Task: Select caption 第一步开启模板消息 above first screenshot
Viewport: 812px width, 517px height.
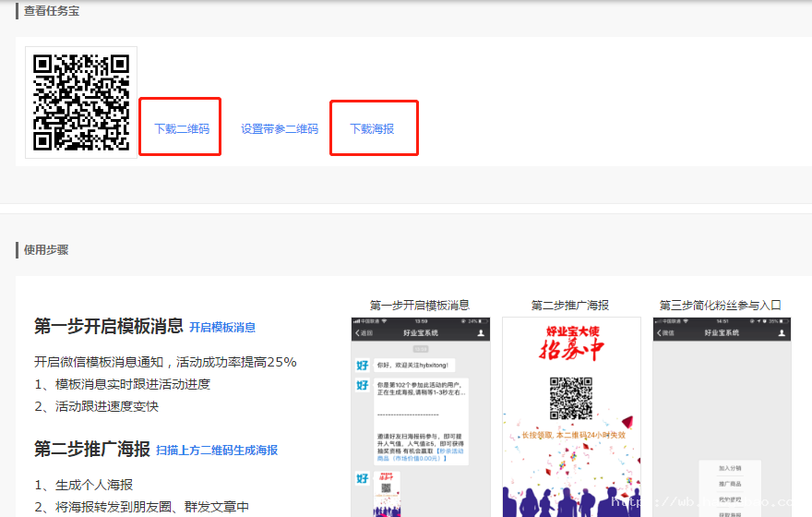Action: tap(420, 306)
